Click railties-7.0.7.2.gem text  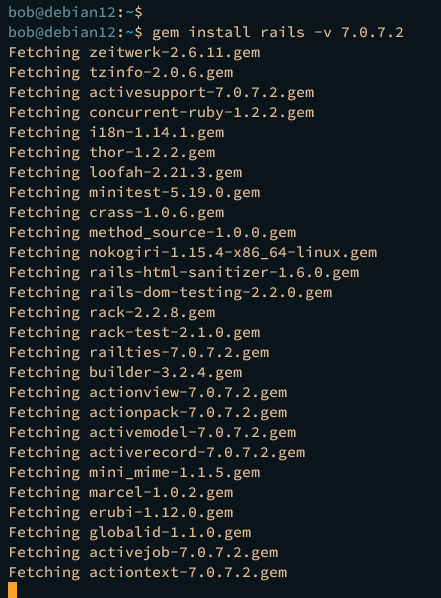pyautogui.click(x=179, y=352)
